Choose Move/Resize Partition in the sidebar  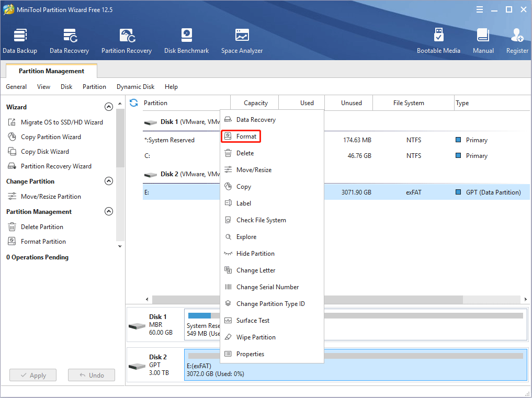coord(44,197)
